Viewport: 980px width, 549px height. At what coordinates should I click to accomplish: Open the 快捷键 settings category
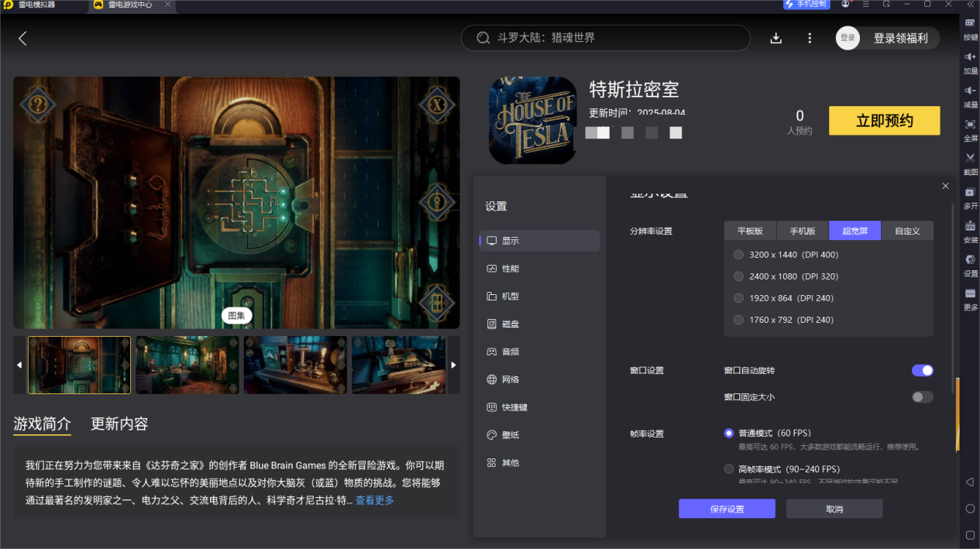[x=539, y=407]
